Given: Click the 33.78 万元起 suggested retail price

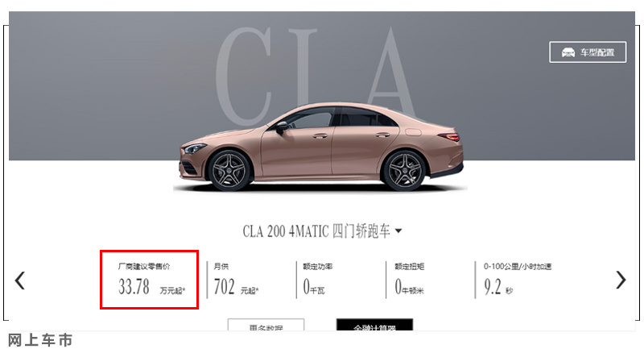Looking at the screenshot, I should pyautogui.click(x=151, y=286).
